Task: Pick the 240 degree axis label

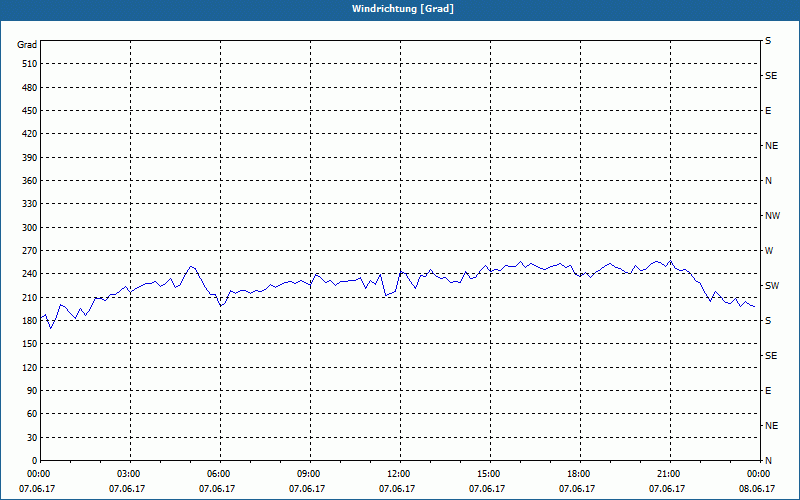Action: (x=30, y=274)
